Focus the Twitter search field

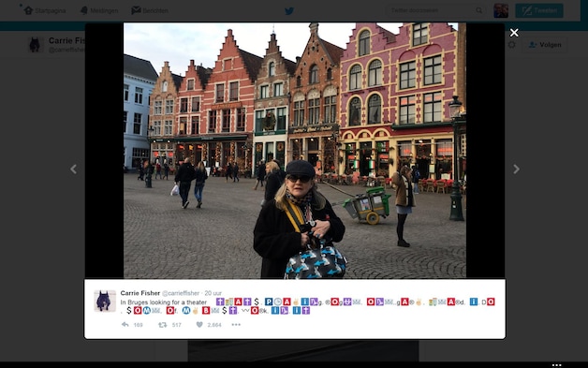[435, 10]
